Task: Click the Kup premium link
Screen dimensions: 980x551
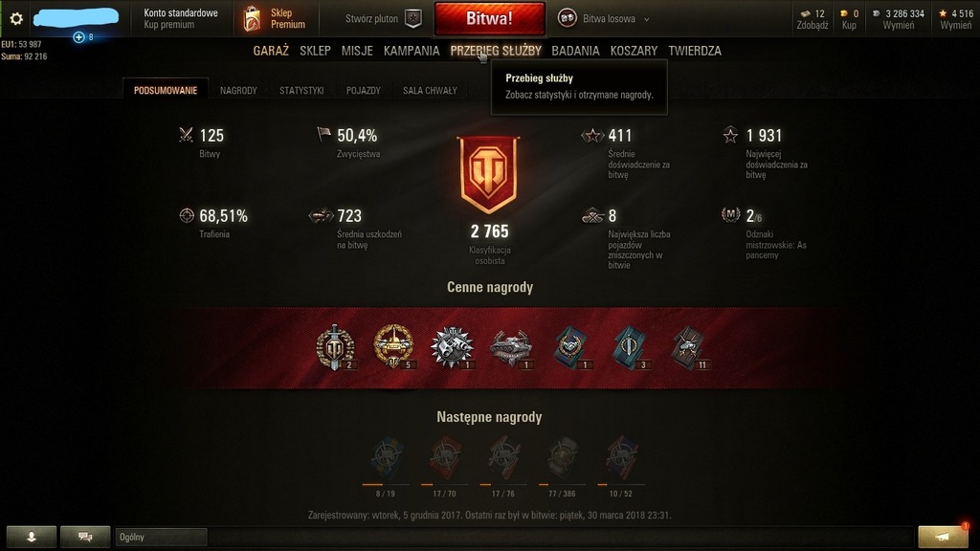Action: pyautogui.click(x=168, y=25)
